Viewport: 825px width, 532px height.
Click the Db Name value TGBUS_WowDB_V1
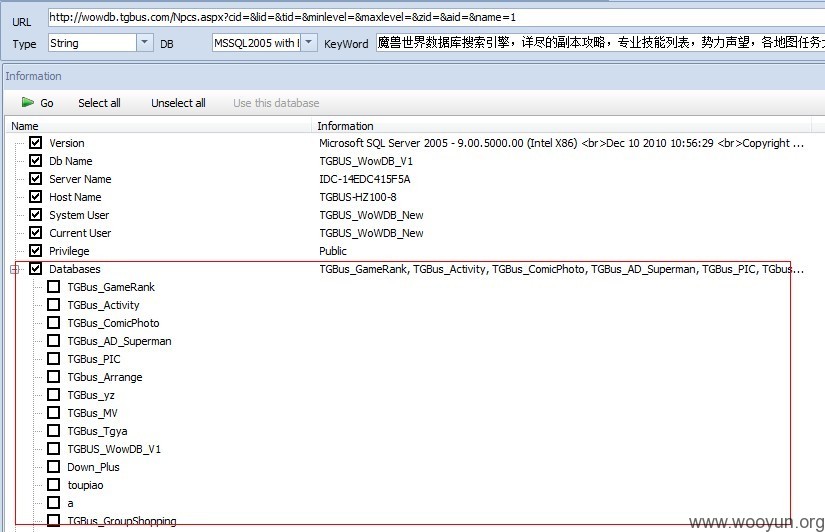(366, 161)
